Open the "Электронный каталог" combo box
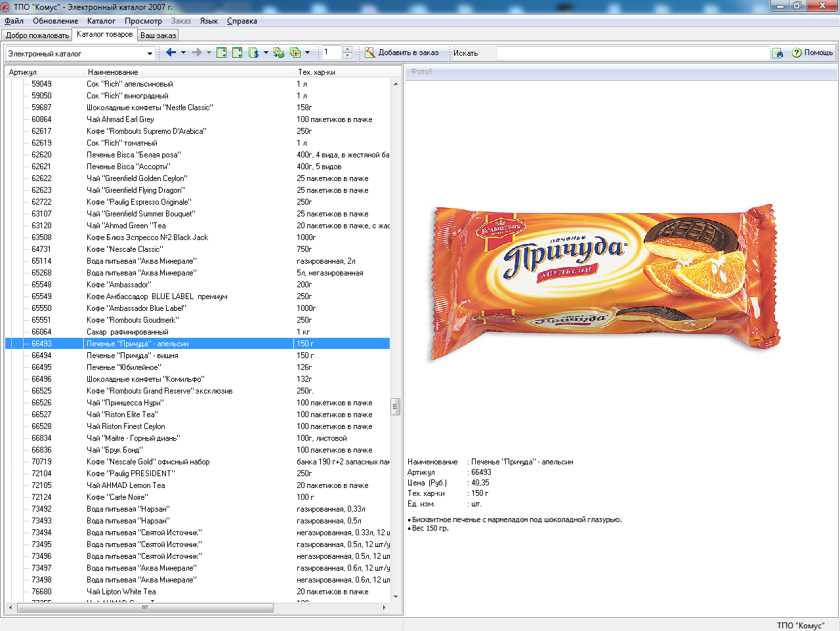Image resolution: width=840 pixels, height=631 pixels. (x=80, y=53)
